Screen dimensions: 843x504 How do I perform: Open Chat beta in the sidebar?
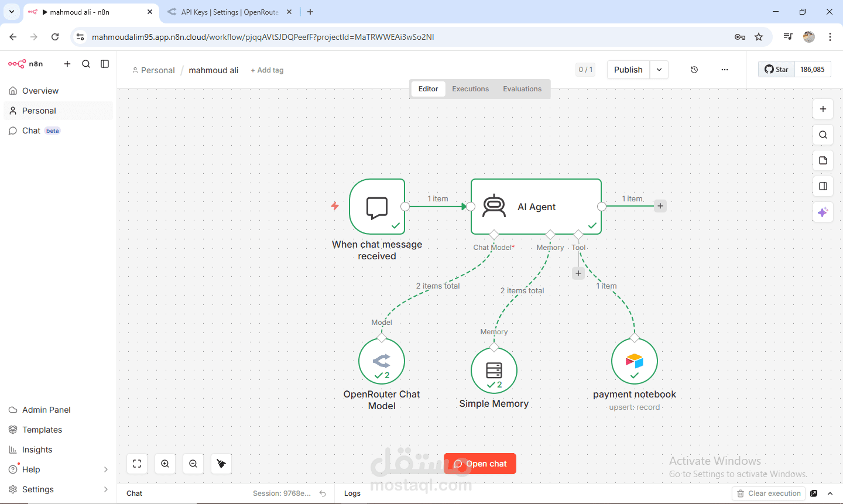point(59,131)
